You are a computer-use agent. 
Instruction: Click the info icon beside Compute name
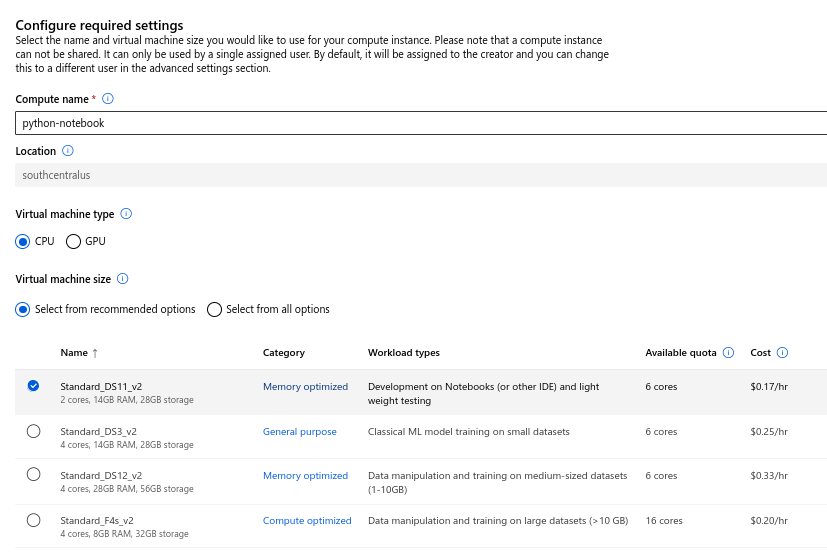click(108, 99)
